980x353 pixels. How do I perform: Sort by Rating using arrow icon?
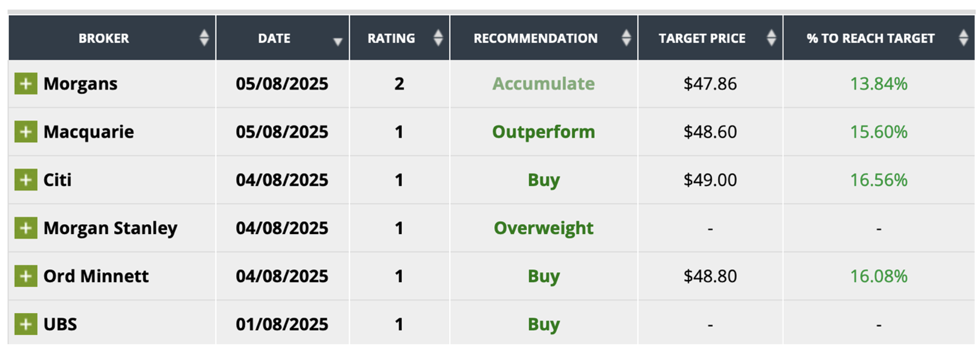point(438,38)
